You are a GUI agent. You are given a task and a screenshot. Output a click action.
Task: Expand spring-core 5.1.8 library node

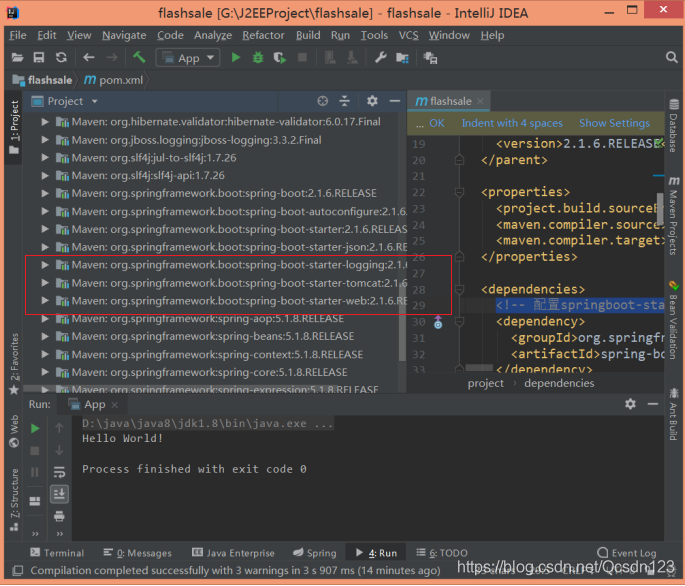(x=45, y=372)
